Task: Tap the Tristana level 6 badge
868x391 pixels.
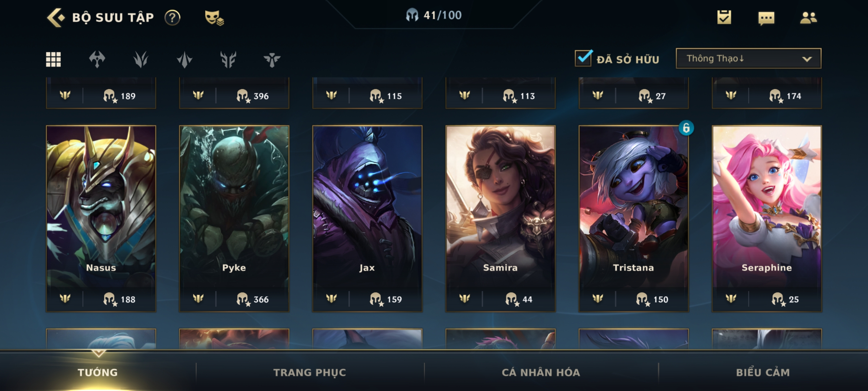Action: click(x=686, y=128)
